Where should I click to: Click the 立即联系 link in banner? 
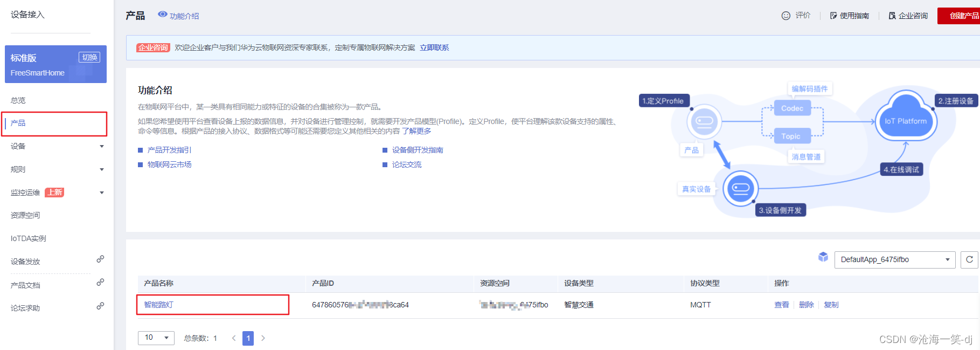click(x=434, y=47)
